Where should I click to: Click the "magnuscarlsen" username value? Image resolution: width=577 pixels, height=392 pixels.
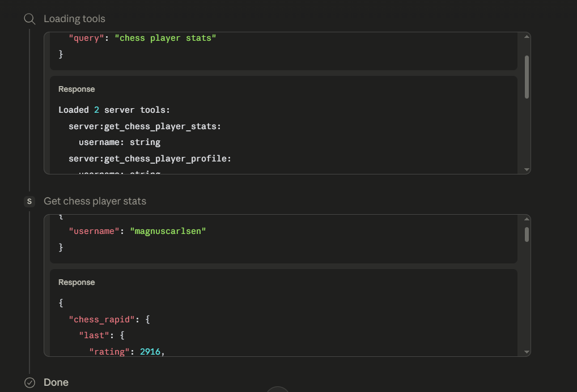[x=168, y=231]
